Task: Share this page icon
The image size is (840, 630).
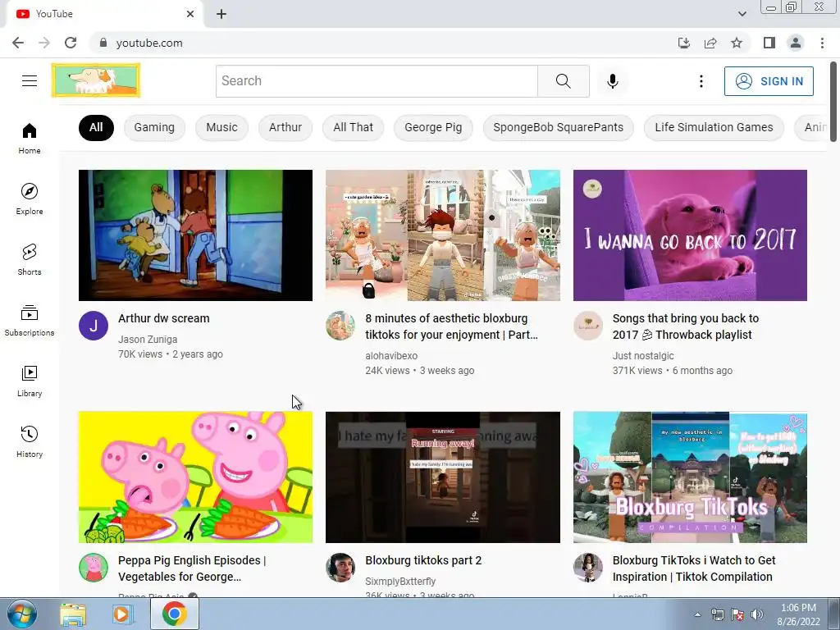Action: pos(710,43)
